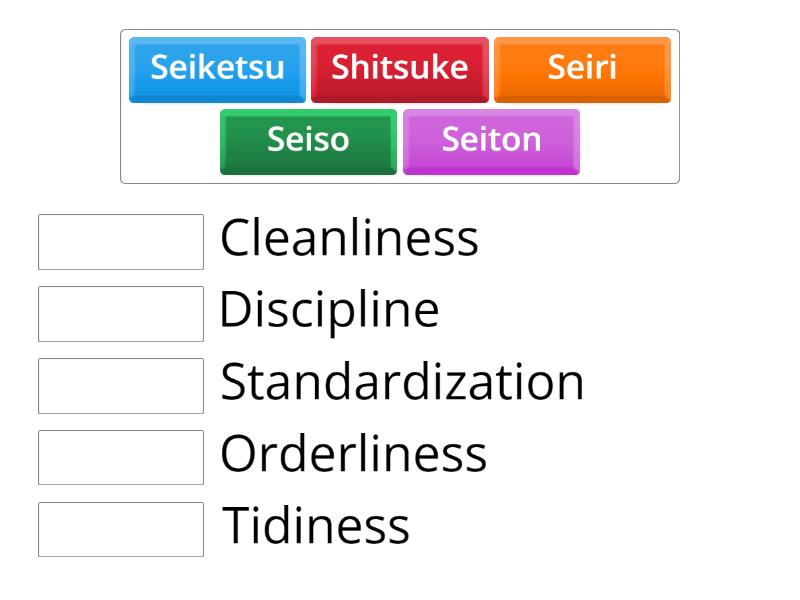The width and height of the screenshot is (800, 600).
Task: Click the answer box beside Standardization
Action: [120, 384]
